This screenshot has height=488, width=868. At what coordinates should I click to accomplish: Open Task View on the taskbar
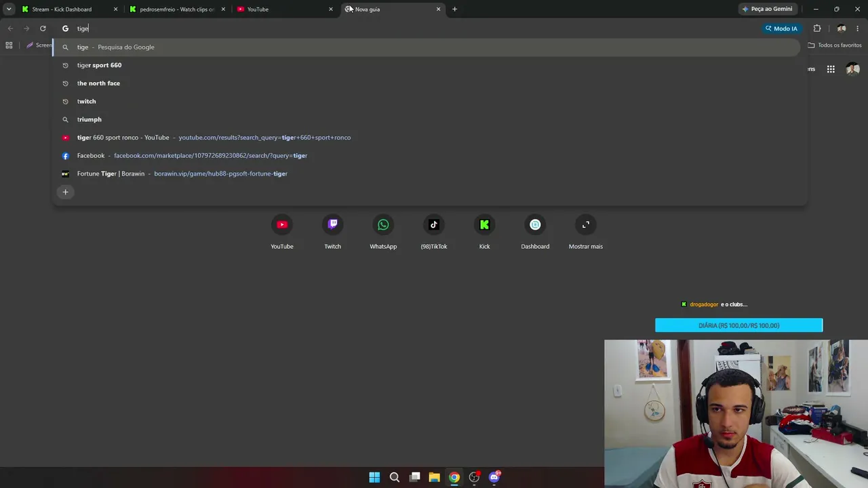(x=414, y=477)
